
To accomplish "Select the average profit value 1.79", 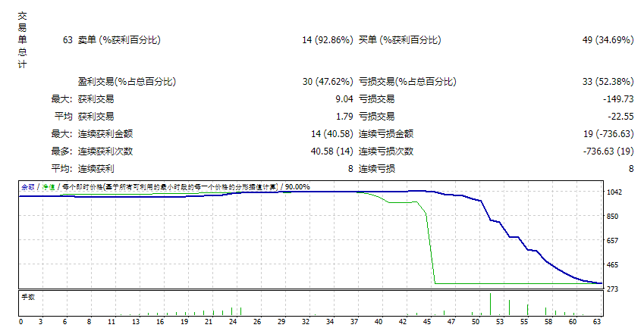I will click(x=344, y=117).
